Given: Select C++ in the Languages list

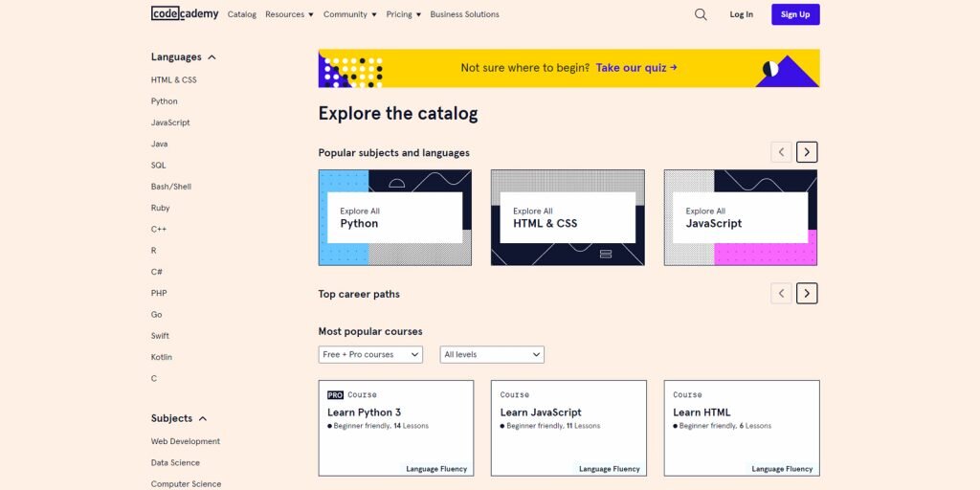Looking at the screenshot, I should [x=159, y=230].
